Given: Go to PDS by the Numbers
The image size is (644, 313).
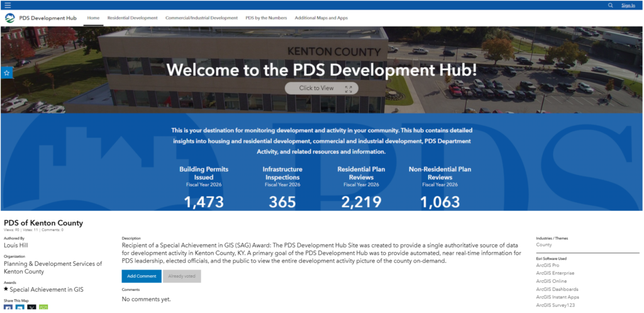Looking at the screenshot, I should click(x=266, y=18).
